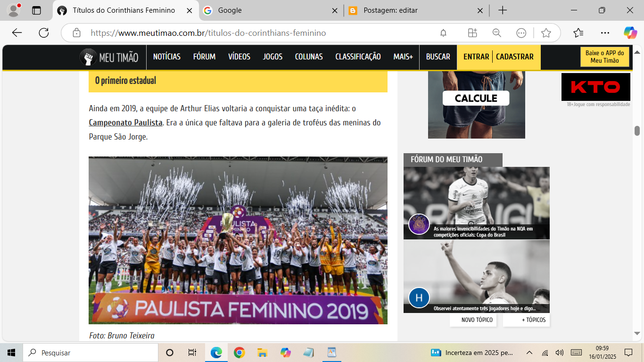
Task: Click the ENTRAR login button
Action: [476, 57]
